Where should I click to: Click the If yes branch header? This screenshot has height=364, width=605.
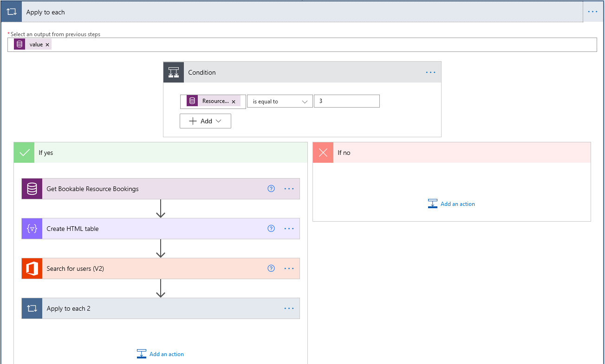pyautogui.click(x=161, y=153)
